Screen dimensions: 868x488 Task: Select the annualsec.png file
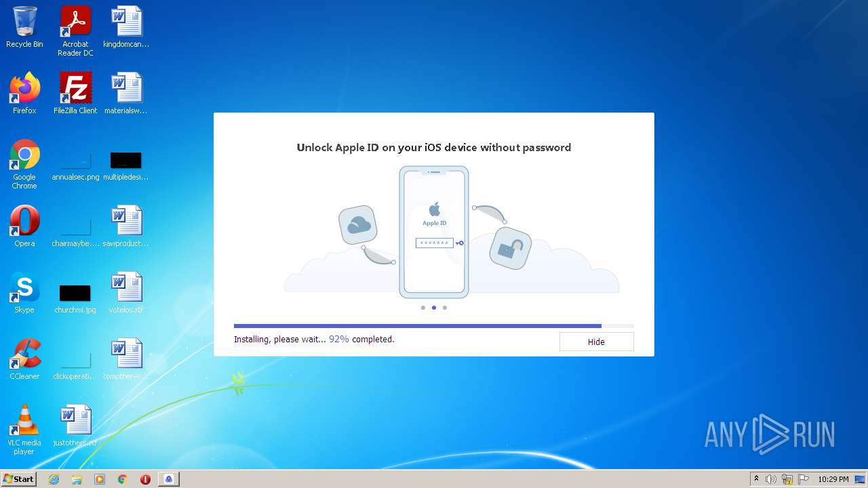[x=75, y=165]
